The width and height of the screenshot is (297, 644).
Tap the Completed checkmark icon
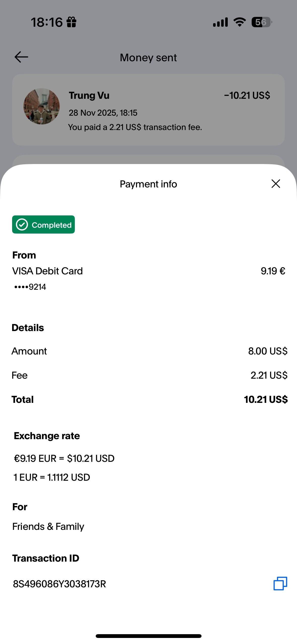pos(22,224)
